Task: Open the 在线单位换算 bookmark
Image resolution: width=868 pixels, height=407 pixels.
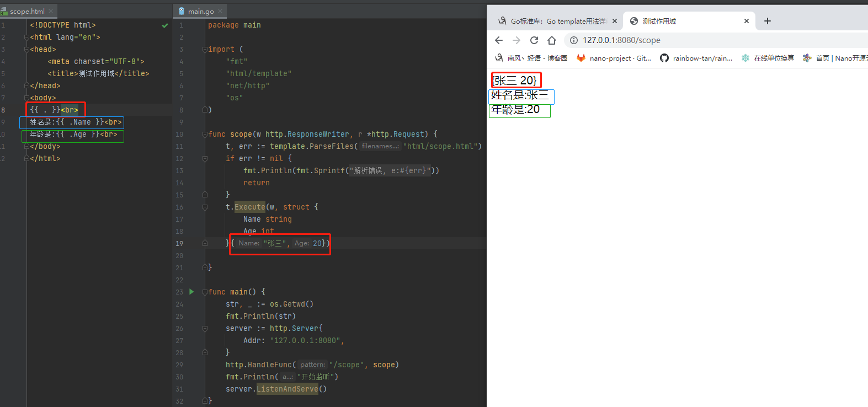Action: click(768, 58)
